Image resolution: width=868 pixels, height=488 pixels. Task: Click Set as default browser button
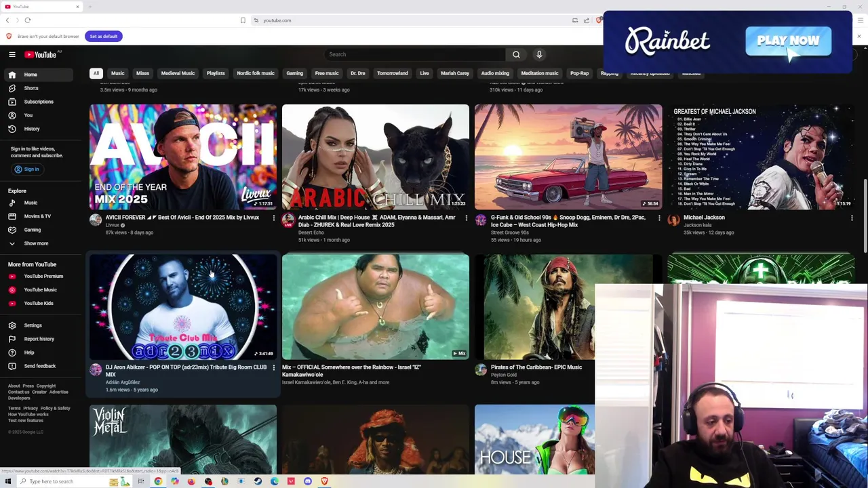103,36
